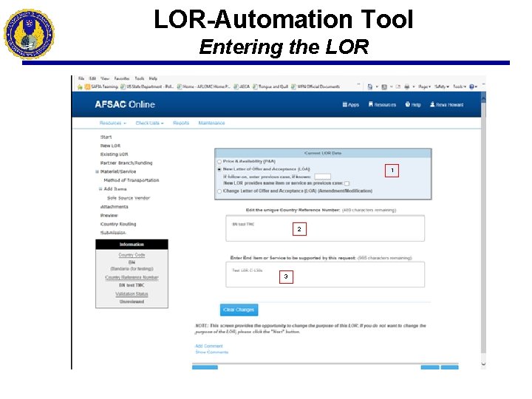The height and width of the screenshot is (399, 532).
Task: Select Existing LOR in the sidebar
Action: point(114,154)
